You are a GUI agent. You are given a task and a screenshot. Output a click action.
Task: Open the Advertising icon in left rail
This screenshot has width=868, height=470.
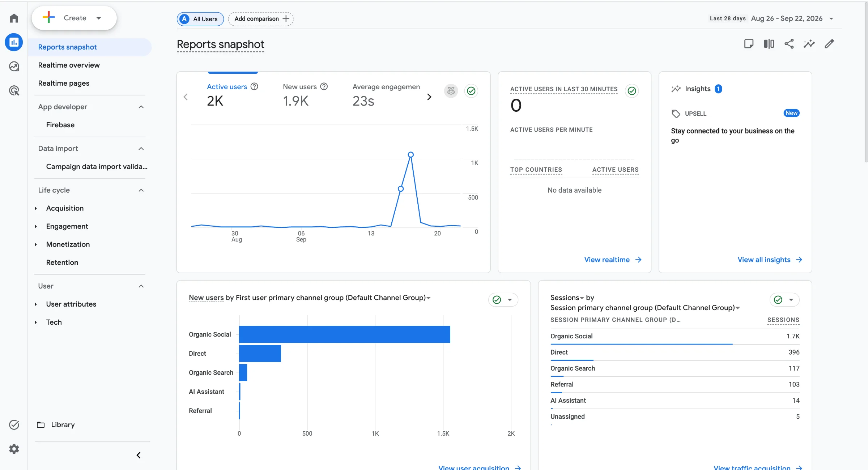[14, 90]
